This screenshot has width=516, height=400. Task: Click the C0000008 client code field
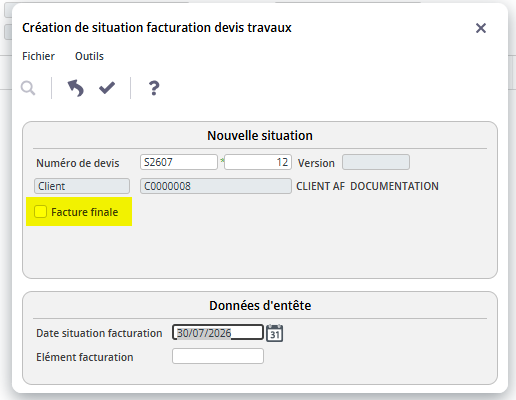point(216,186)
